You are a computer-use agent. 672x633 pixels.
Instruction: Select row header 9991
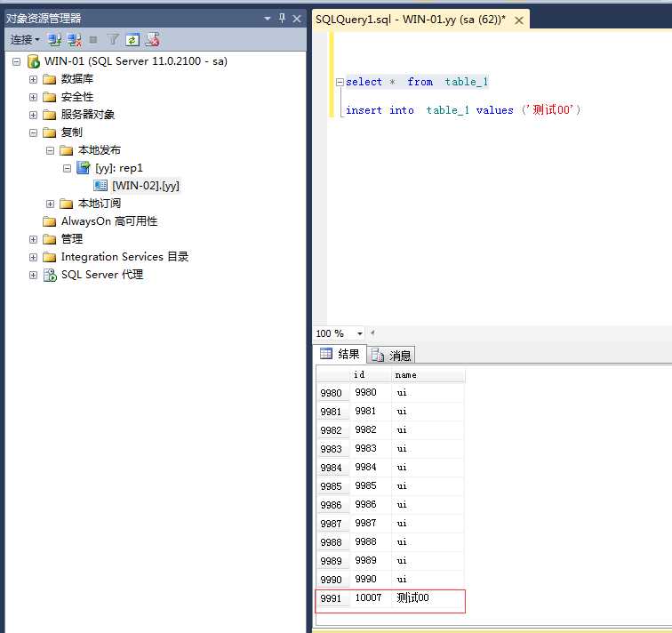333,598
